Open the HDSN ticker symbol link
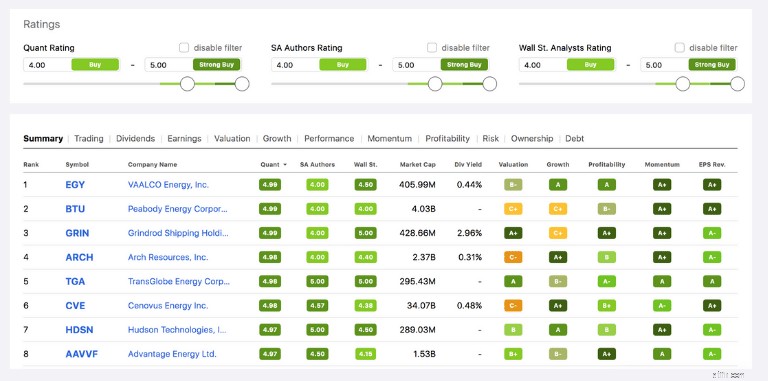768x381 pixels. tap(79, 330)
